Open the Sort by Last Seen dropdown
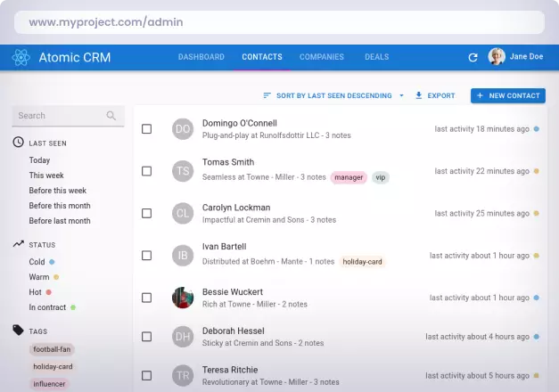The height and width of the screenshot is (392, 559). click(333, 95)
